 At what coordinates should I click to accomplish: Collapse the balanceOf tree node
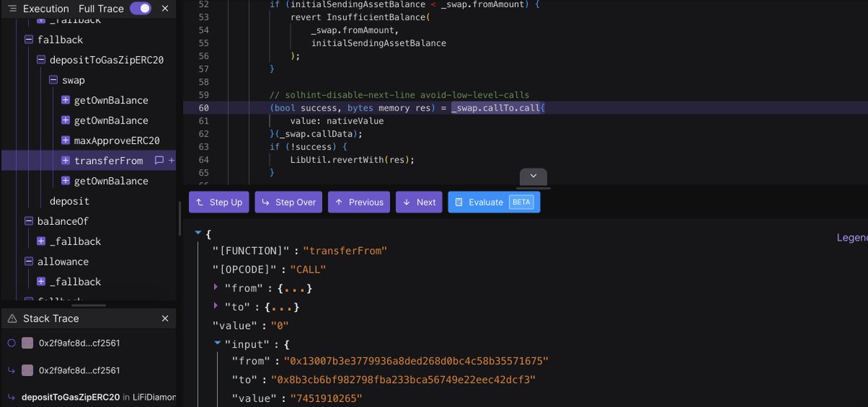[x=29, y=221]
